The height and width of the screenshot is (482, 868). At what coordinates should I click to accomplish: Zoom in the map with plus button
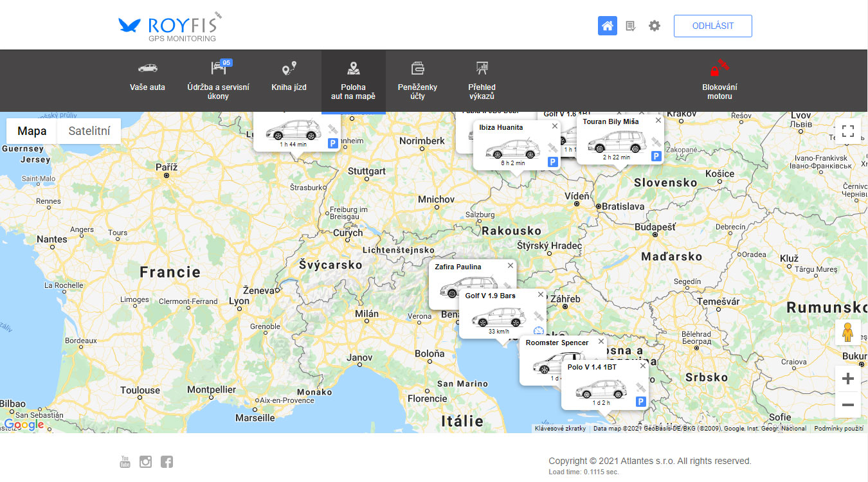pyautogui.click(x=847, y=379)
